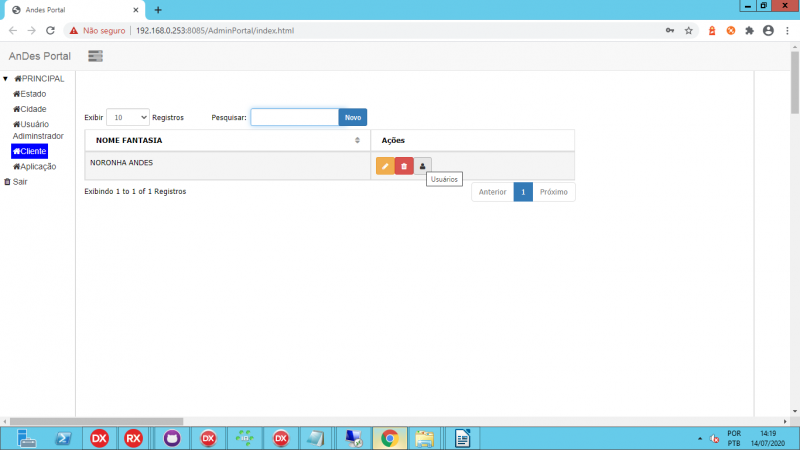Click the horizontal scrollbar at page bottom
The width and height of the screenshot is (800, 450).
(96, 421)
